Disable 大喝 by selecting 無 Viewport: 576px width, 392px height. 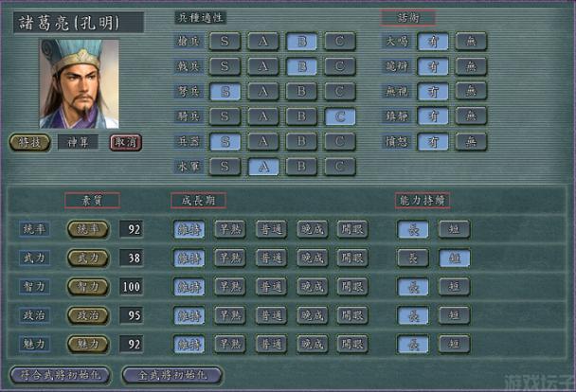(x=469, y=42)
